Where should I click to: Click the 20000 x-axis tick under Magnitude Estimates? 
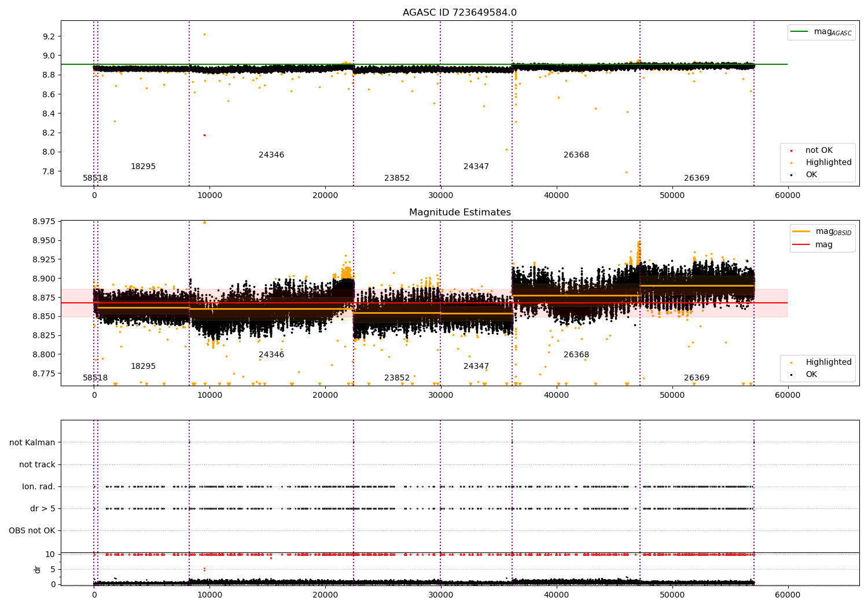point(325,395)
